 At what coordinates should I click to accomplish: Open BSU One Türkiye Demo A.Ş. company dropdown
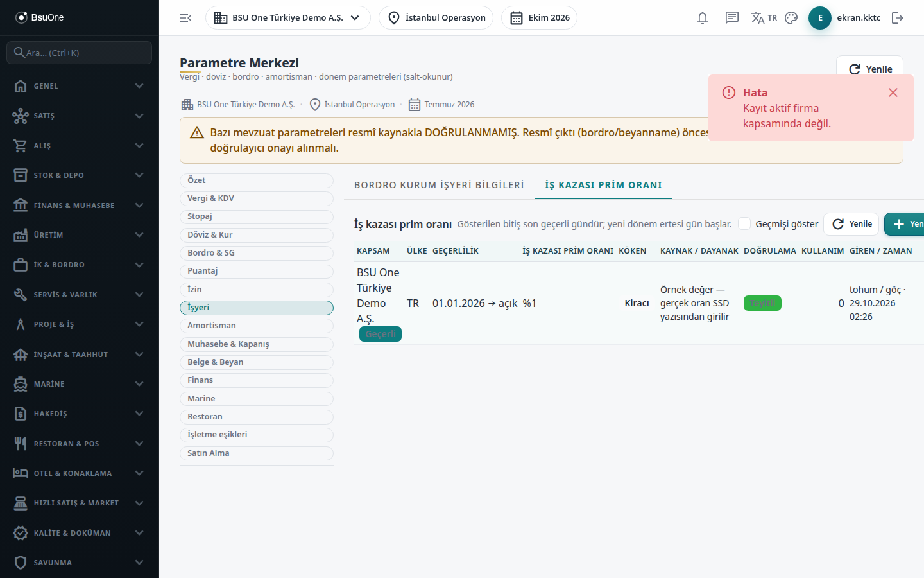288,18
